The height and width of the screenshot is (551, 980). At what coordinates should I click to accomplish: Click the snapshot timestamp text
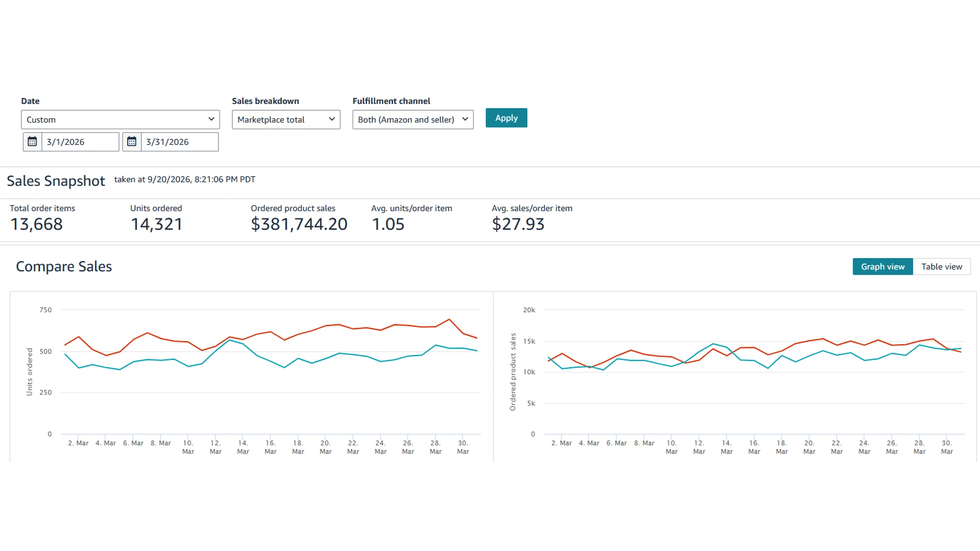tap(185, 180)
